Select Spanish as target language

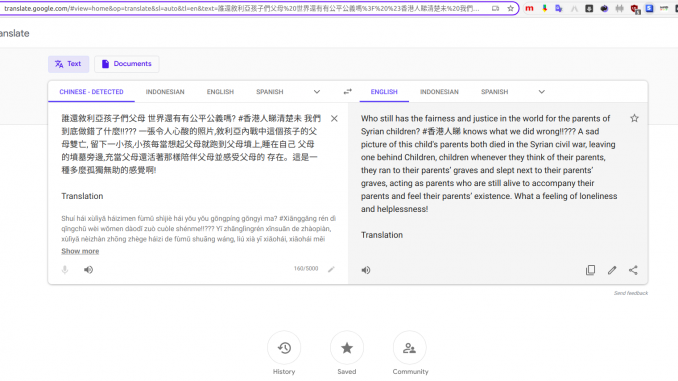coord(494,92)
